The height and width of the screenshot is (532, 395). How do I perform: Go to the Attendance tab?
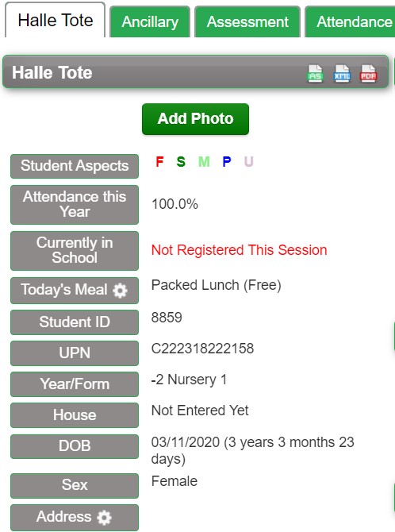click(351, 21)
